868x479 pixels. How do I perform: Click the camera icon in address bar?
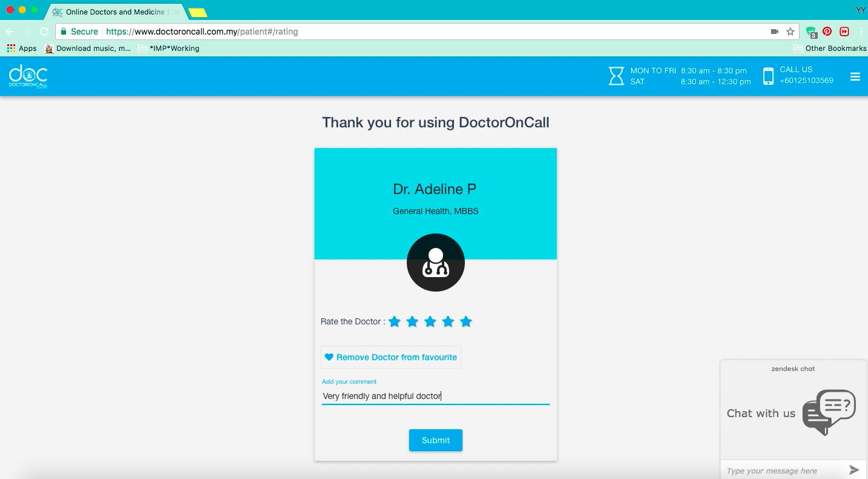coord(775,32)
